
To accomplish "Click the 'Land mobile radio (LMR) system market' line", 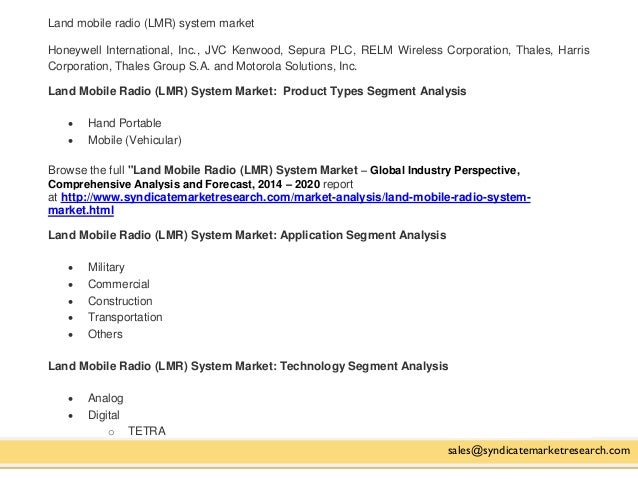I will coord(151,23).
